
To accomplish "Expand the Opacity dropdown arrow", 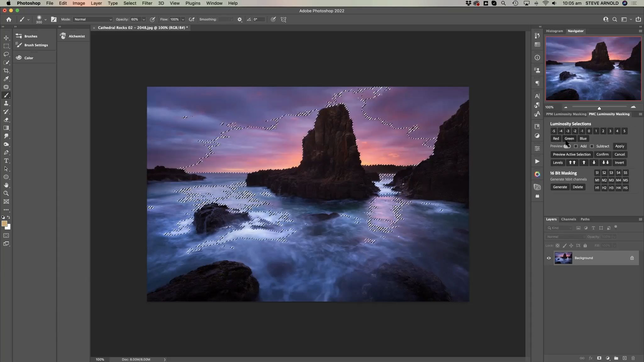I will pos(144,20).
